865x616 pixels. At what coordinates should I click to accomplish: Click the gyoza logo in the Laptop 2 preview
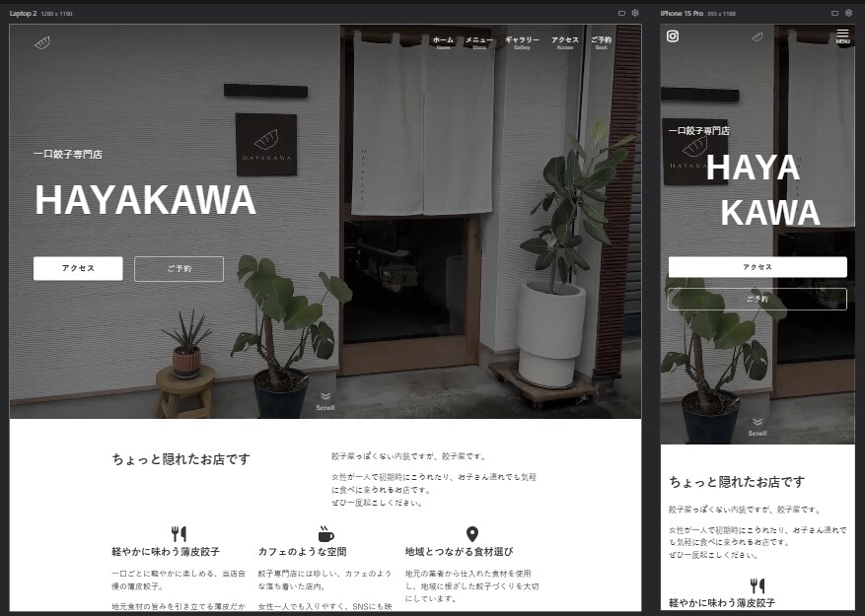coord(42,42)
